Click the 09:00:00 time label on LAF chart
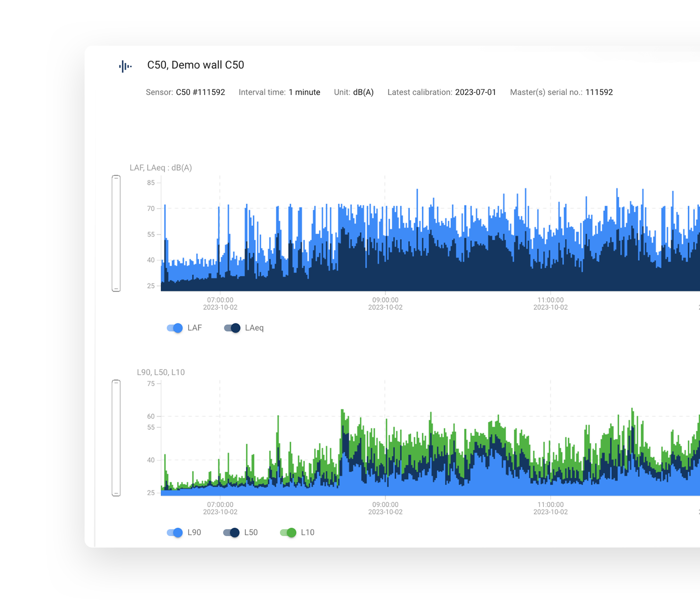 (x=385, y=301)
